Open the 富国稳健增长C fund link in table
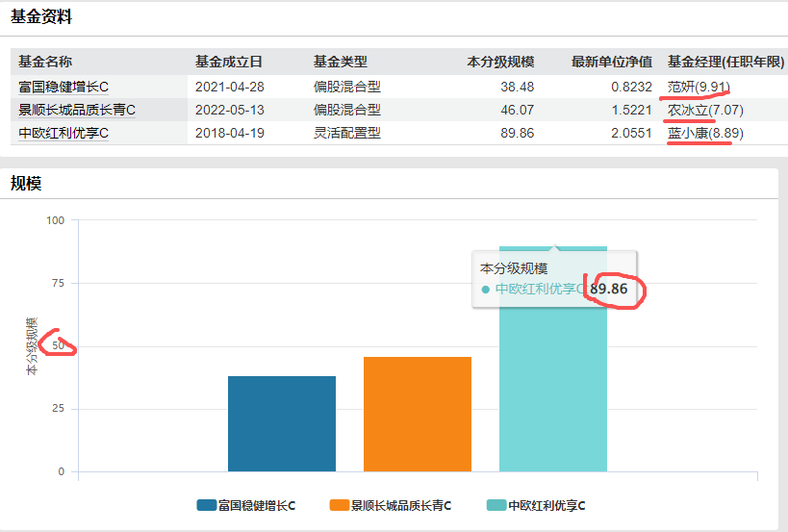The image size is (788, 532). point(64,87)
